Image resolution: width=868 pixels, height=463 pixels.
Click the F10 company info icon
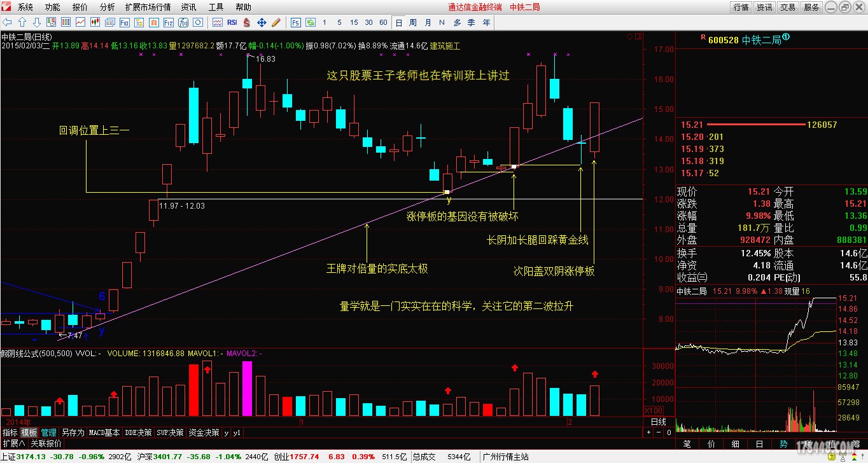pos(124,22)
